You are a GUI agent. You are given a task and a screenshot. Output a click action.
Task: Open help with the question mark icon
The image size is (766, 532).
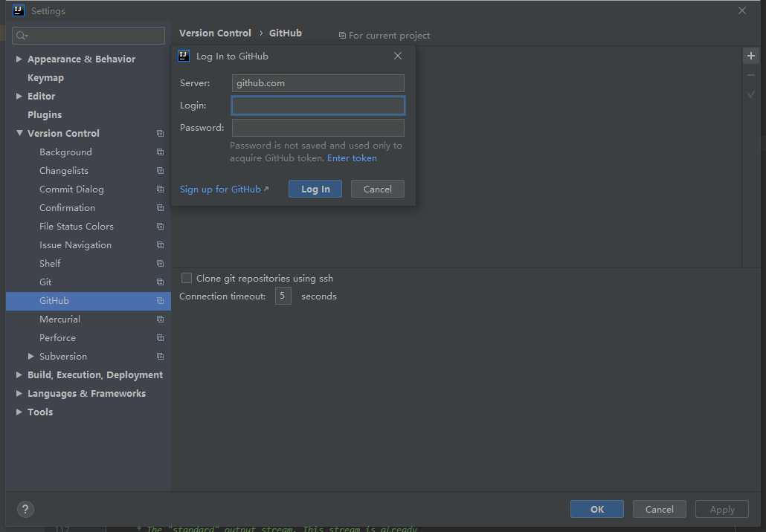tap(25, 510)
